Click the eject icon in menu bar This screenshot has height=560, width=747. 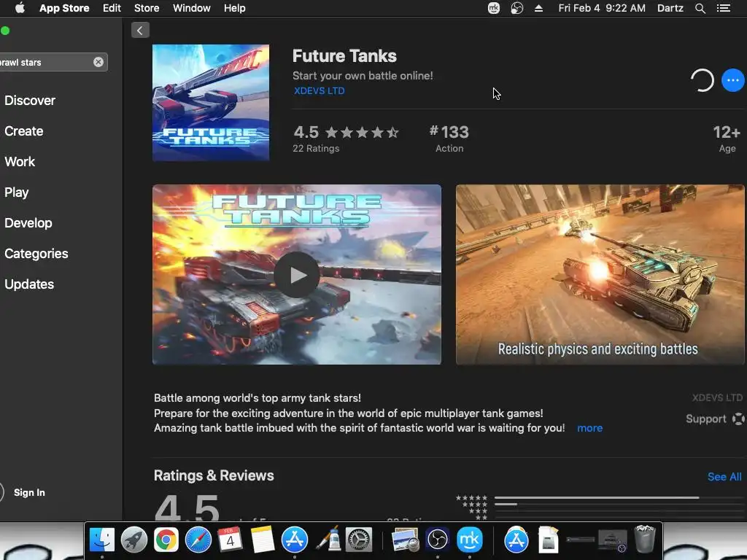(539, 8)
